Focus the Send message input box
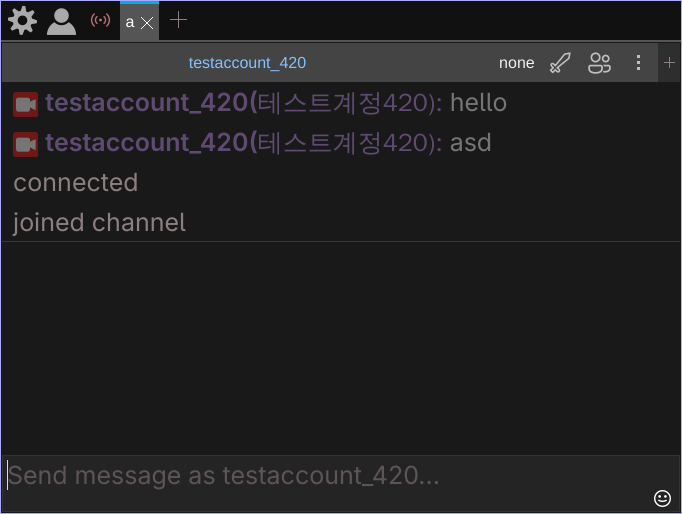The height and width of the screenshot is (514, 682). tap(300, 476)
